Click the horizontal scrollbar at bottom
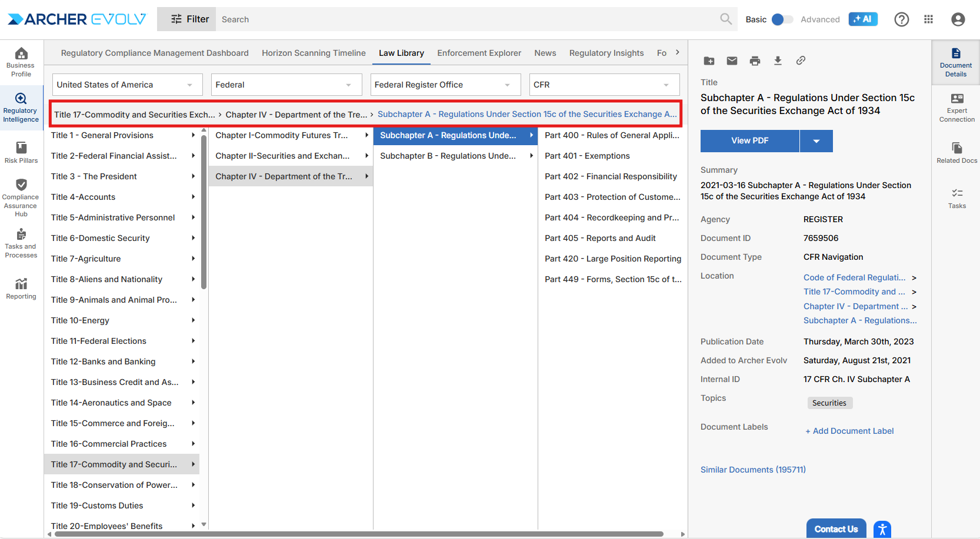 tap(359, 534)
